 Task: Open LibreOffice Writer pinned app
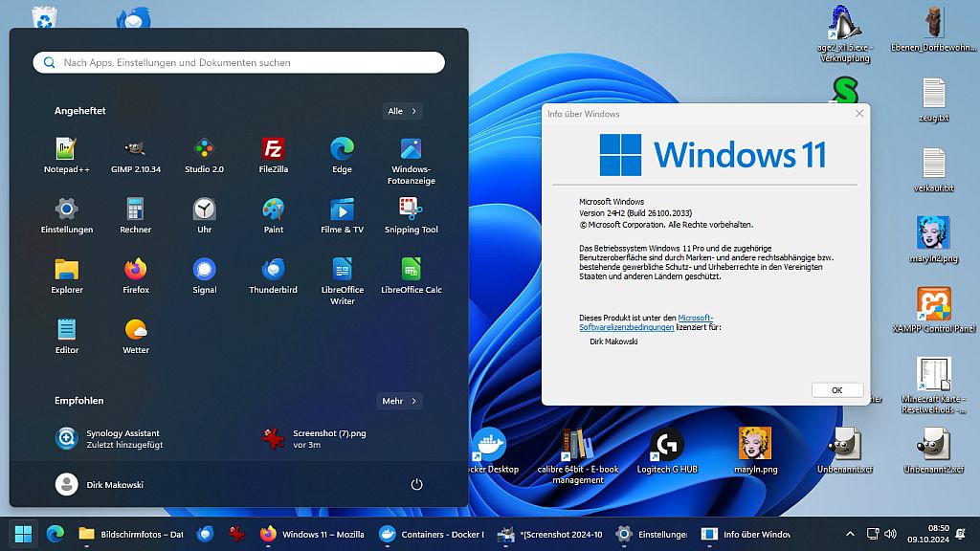(x=342, y=281)
